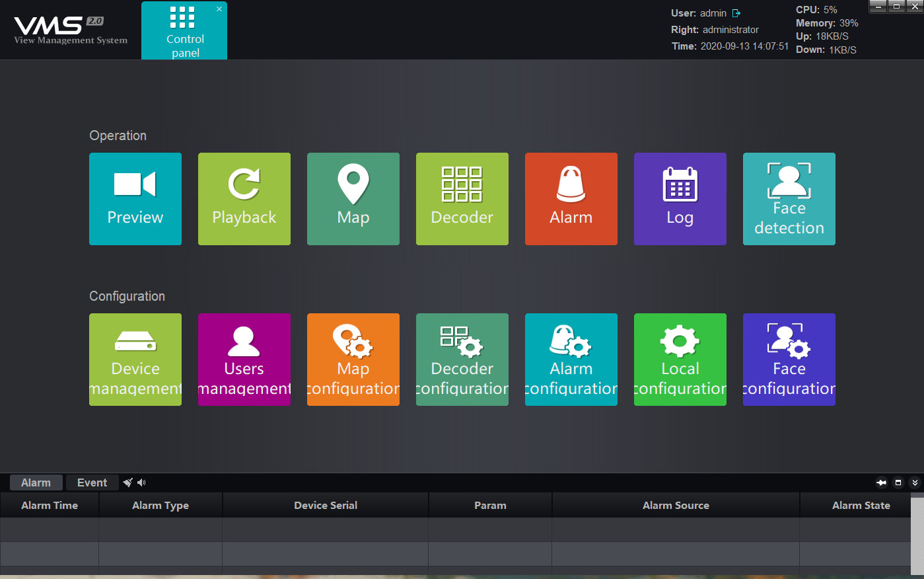Screen dimensions: 924x579
Task: Open Alarm configuration tile
Action: pyautogui.click(x=571, y=360)
